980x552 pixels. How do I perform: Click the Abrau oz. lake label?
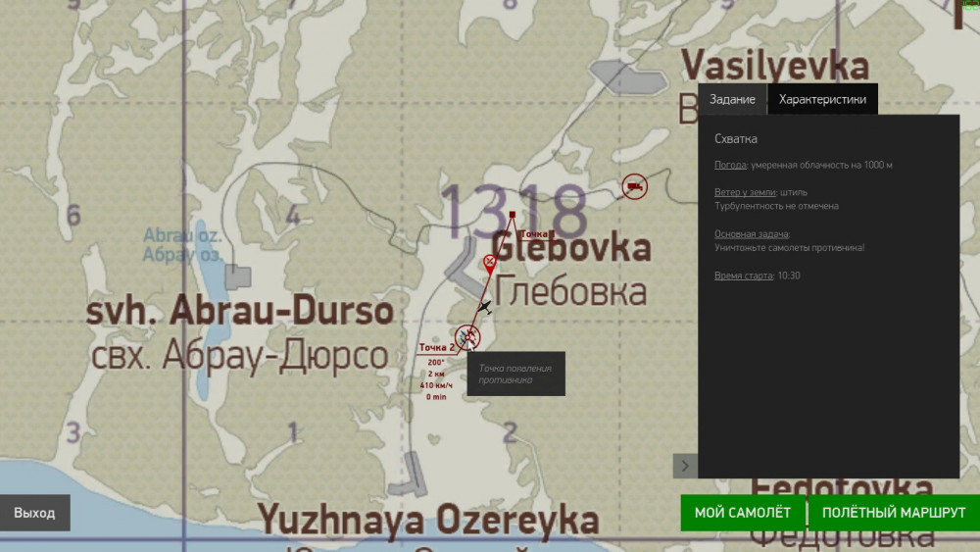182,236
